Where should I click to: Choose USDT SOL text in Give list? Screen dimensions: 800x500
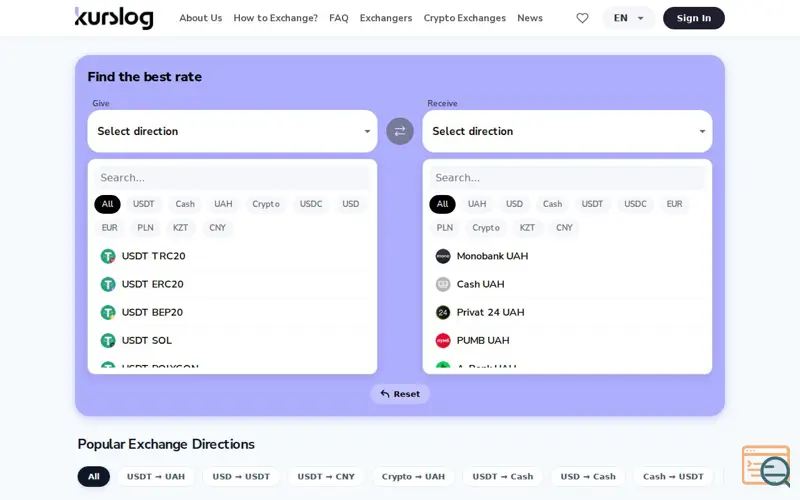(x=147, y=340)
